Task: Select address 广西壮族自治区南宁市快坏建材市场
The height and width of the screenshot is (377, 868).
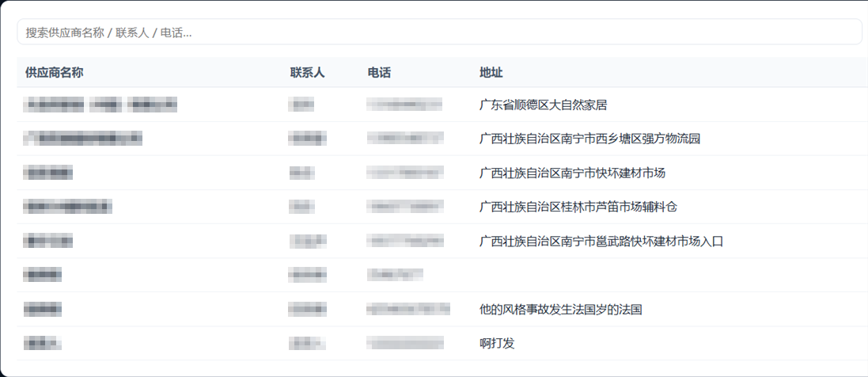Action: (572, 173)
